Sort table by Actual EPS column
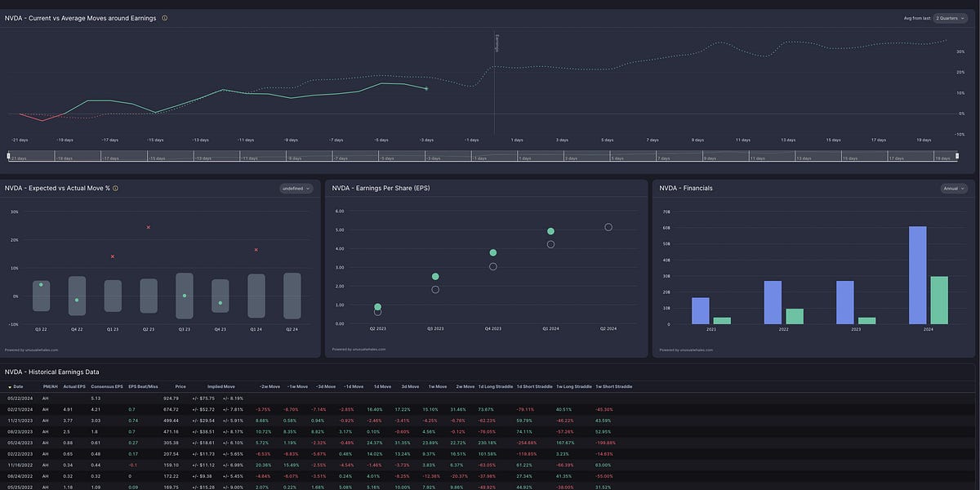Screen dimensions: 980x490 pyautogui.click(x=74, y=386)
